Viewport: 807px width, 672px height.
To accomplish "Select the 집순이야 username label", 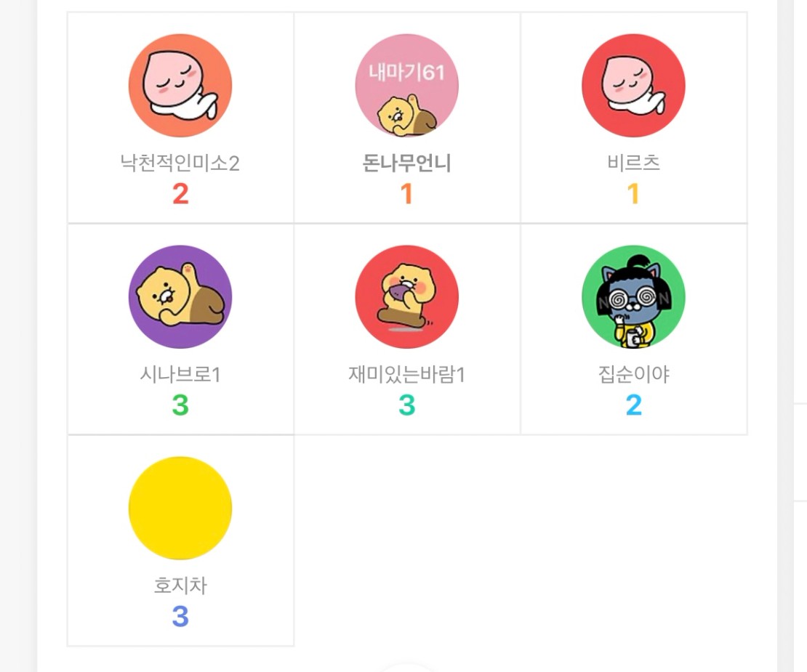I will [x=633, y=375].
